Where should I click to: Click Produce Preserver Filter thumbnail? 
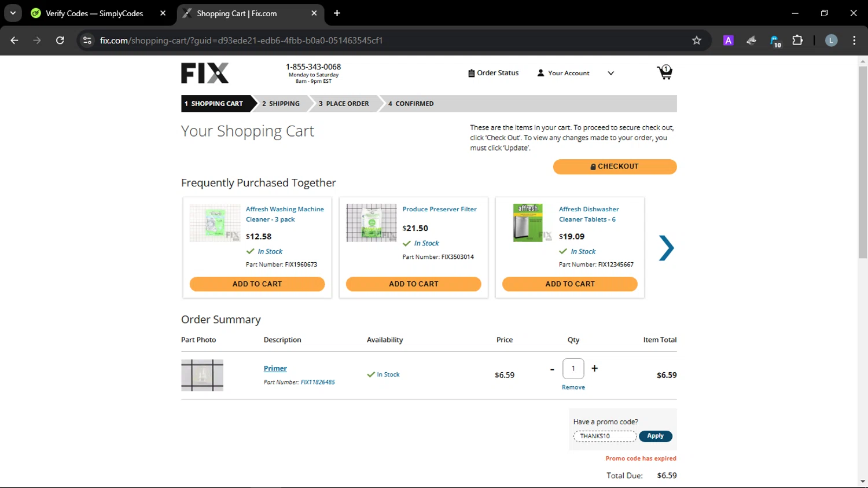tap(372, 223)
